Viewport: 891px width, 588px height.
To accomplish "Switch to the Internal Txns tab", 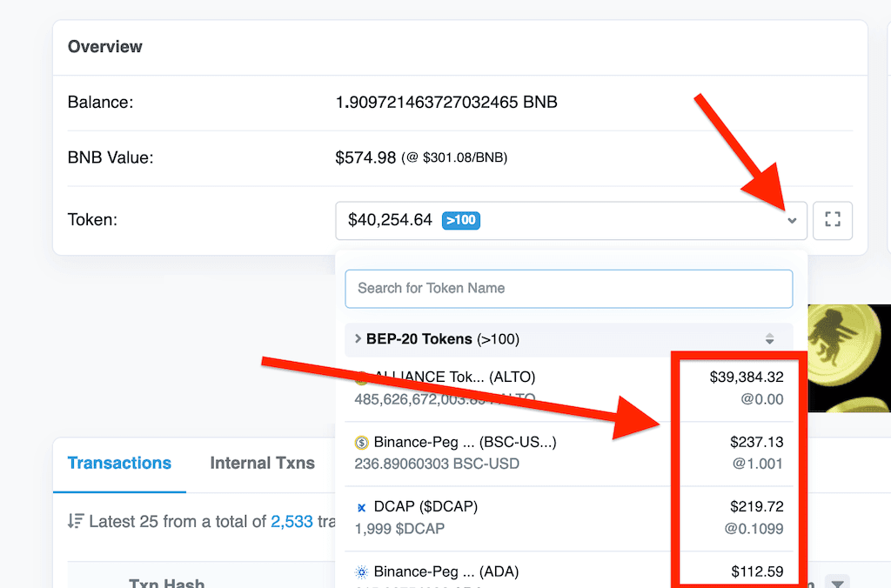I will [263, 463].
